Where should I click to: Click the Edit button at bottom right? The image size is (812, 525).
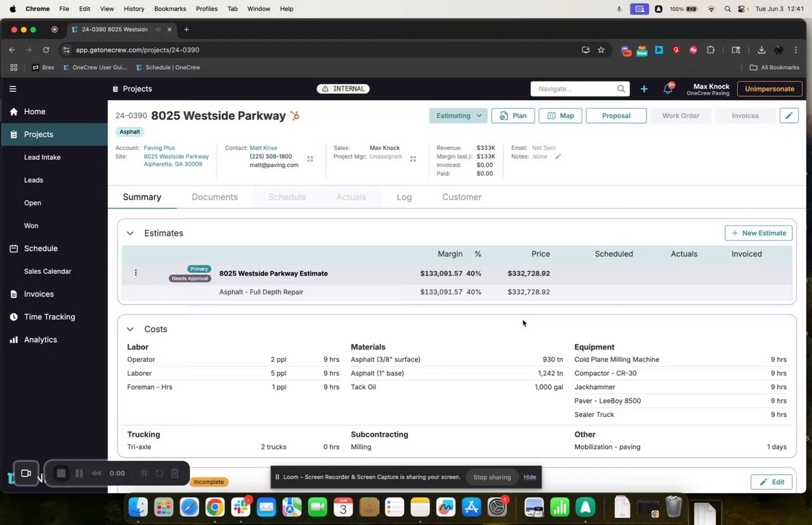coord(771,482)
